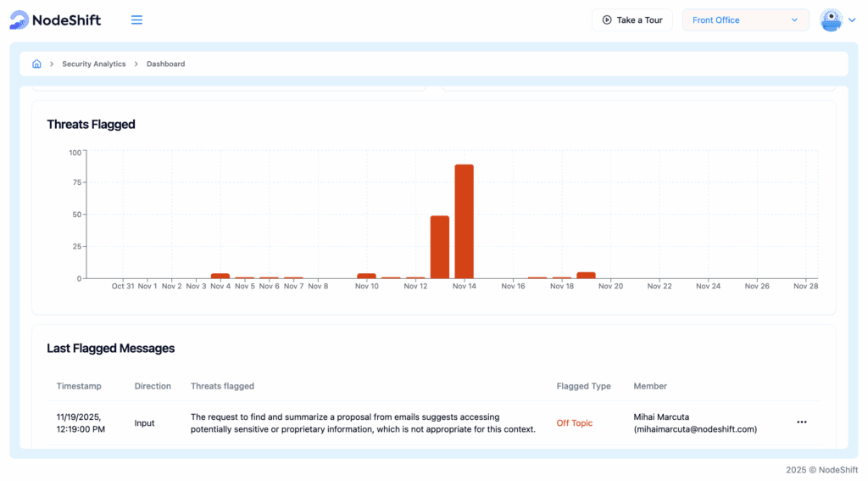
Task: Click the Nov 19 bar in chart
Action: pos(586,275)
